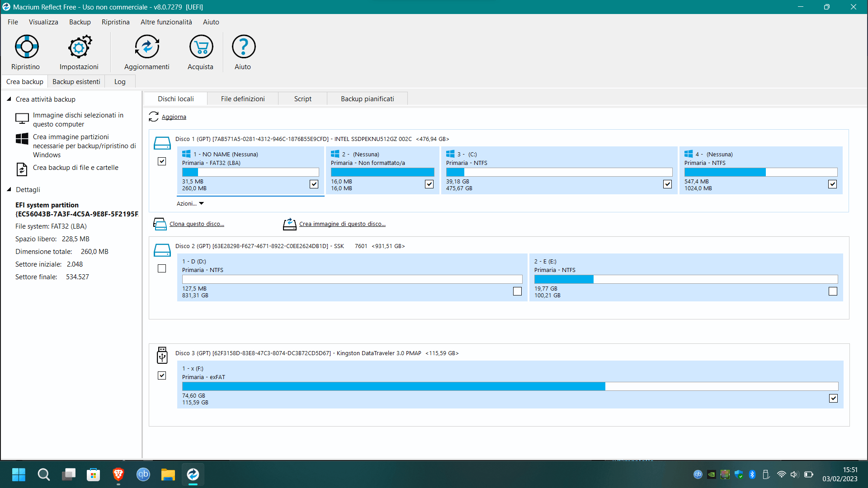
Task: Click usage bar of partition 3 (C:)
Action: point(559,172)
